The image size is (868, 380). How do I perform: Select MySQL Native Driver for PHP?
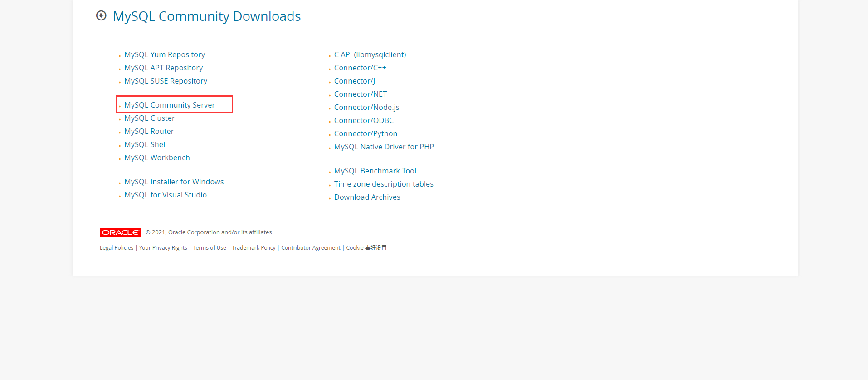click(384, 147)
